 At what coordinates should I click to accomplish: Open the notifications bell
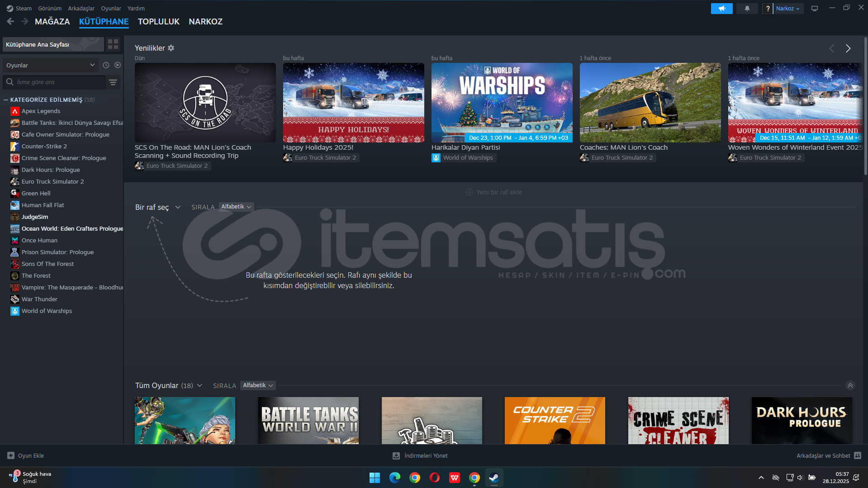(x=747, y=9)
